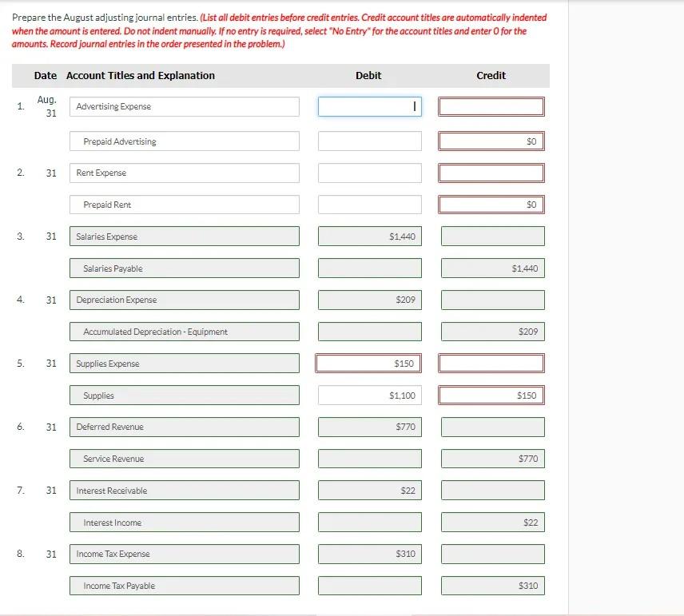Click the Prepaid Advertising account title field
The image size is (684, 616).
[x=184, y=141]
